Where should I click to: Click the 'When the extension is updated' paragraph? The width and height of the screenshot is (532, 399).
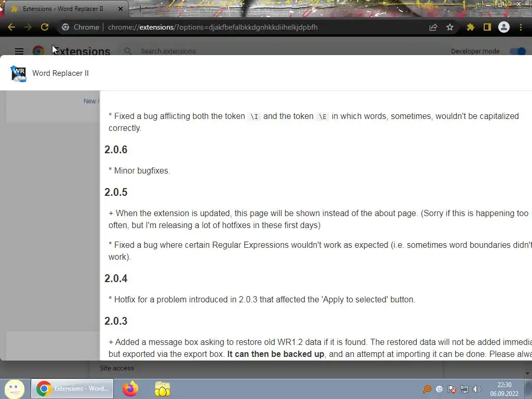[318, 219]
